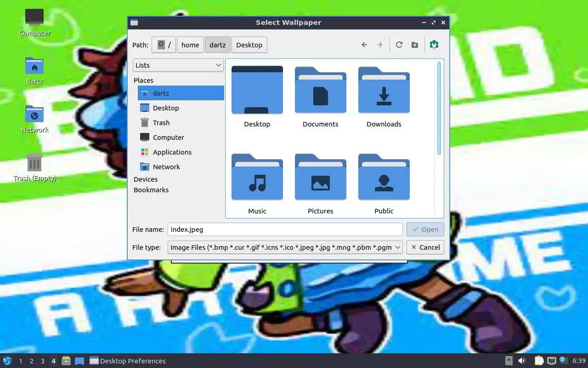Click the Open button
The width and height of the screenshot is (588, 368).
tap(425, 230)
